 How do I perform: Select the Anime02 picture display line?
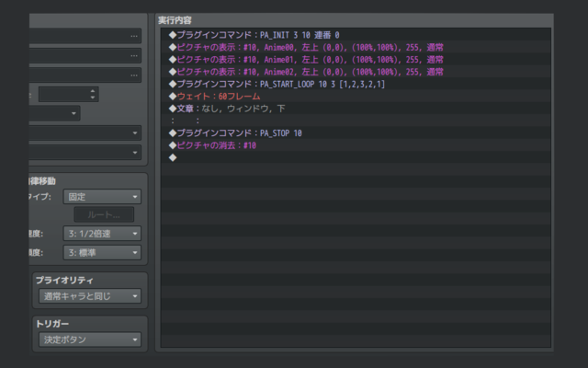click(x=356, y=72)
